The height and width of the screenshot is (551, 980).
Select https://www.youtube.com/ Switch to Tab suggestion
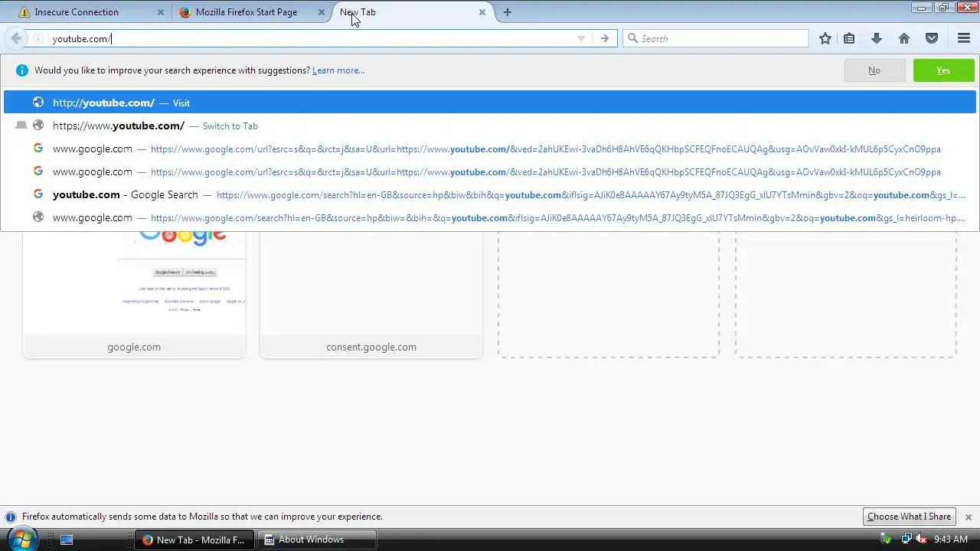click(x=490, y=126)
